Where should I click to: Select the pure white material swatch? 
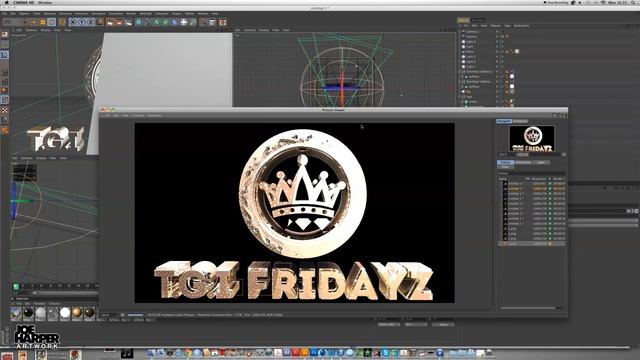tap(65, 313)
